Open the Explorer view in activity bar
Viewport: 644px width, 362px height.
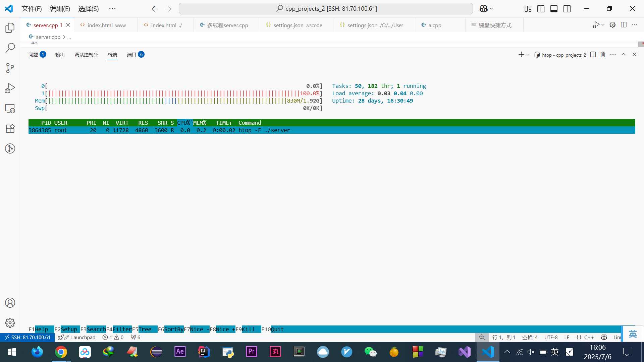pyautogui.click(x=10, y=28)
